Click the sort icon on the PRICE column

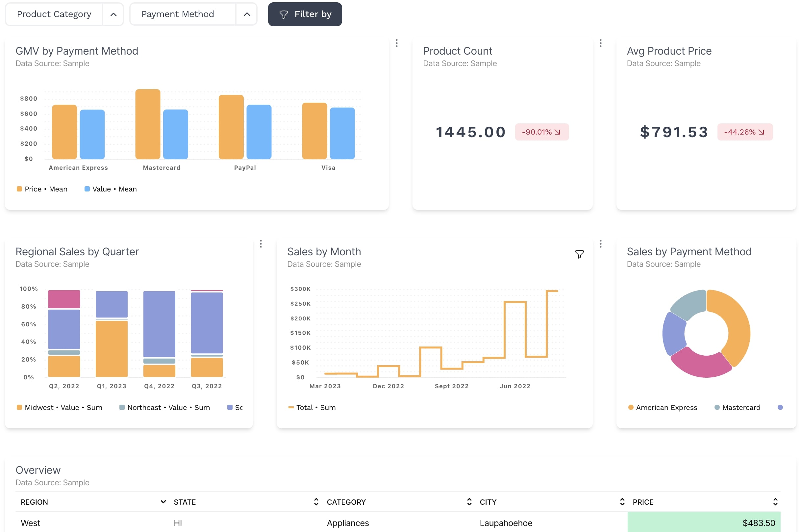tap(776, 502)
